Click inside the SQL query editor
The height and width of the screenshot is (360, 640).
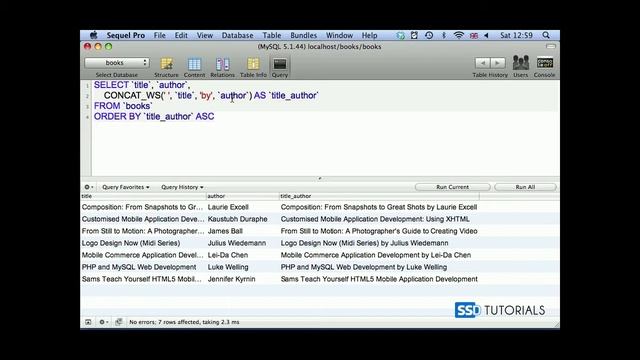[x=325, y=128]
